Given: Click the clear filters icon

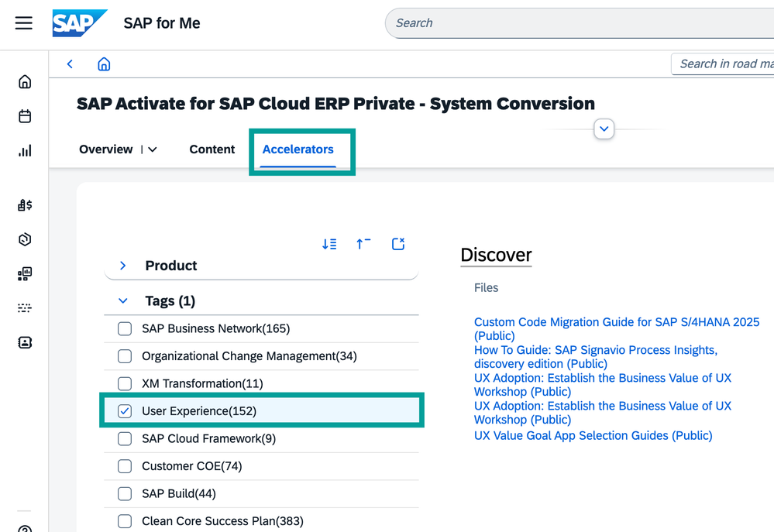Looking at the screenshot, I should click(x=398, y=244).
